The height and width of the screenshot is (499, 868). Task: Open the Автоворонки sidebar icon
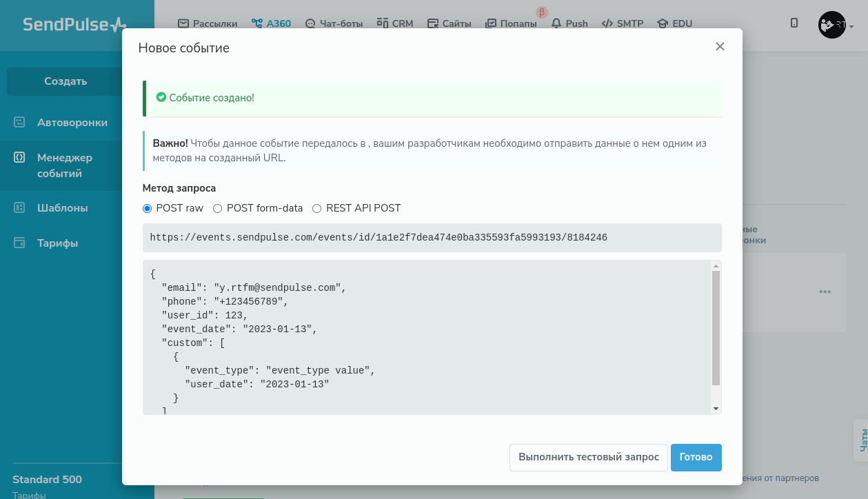pos(19,123)
